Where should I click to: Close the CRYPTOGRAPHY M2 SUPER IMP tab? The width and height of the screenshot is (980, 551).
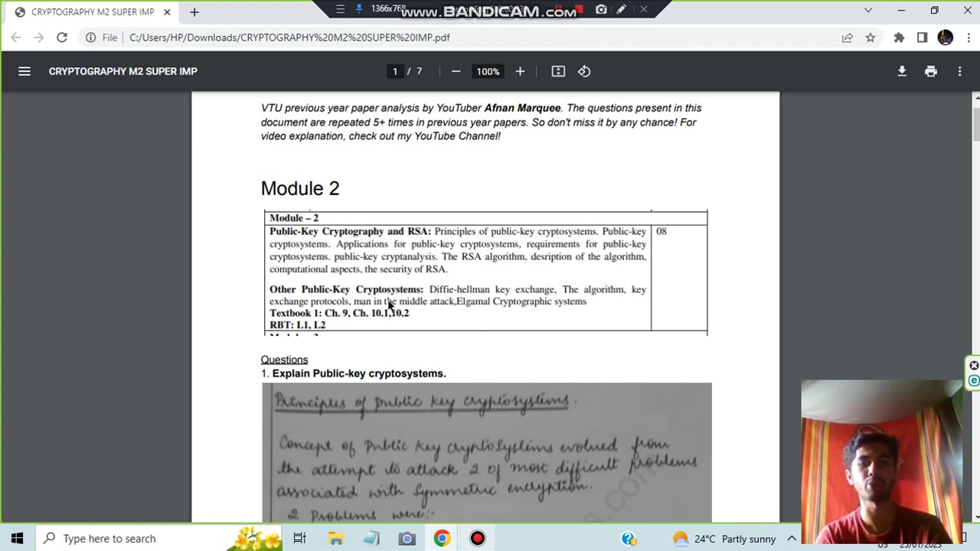(167, 12)
